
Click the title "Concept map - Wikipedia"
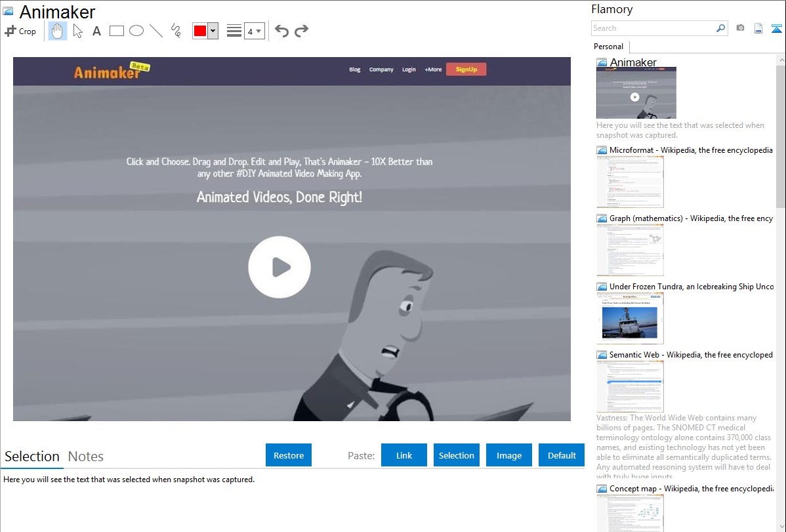coord(691,488)
